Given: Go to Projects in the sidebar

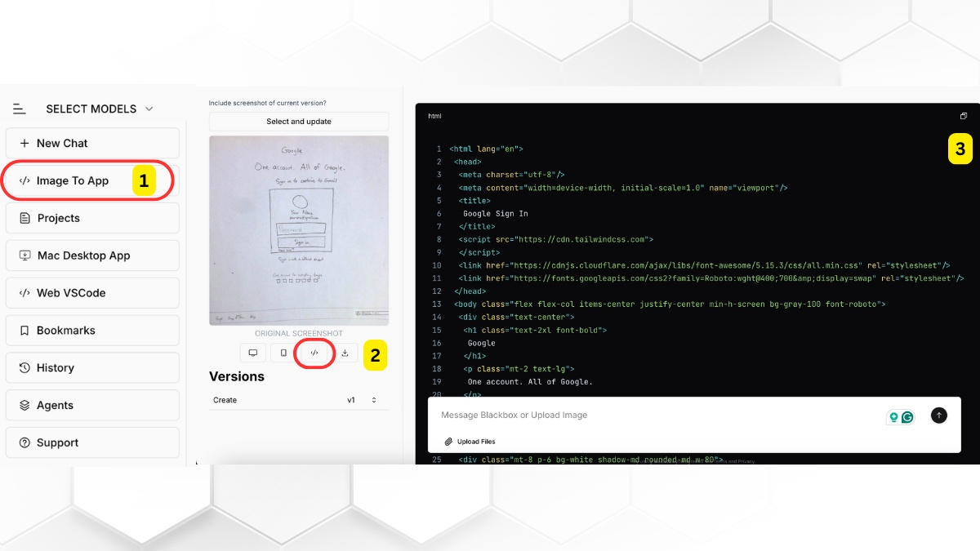Looking at the screenshot, I should pos(92,218).
